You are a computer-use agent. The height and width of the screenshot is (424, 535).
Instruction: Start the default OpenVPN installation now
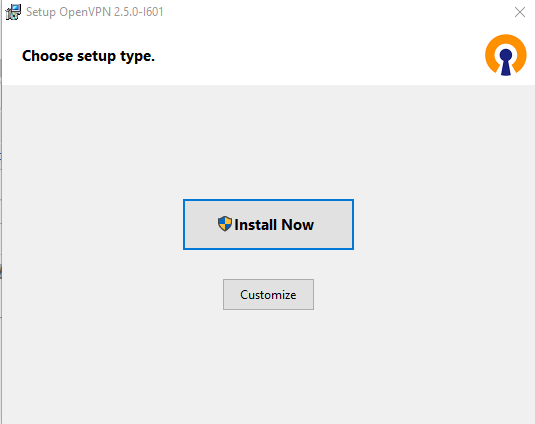click(268, 224)
